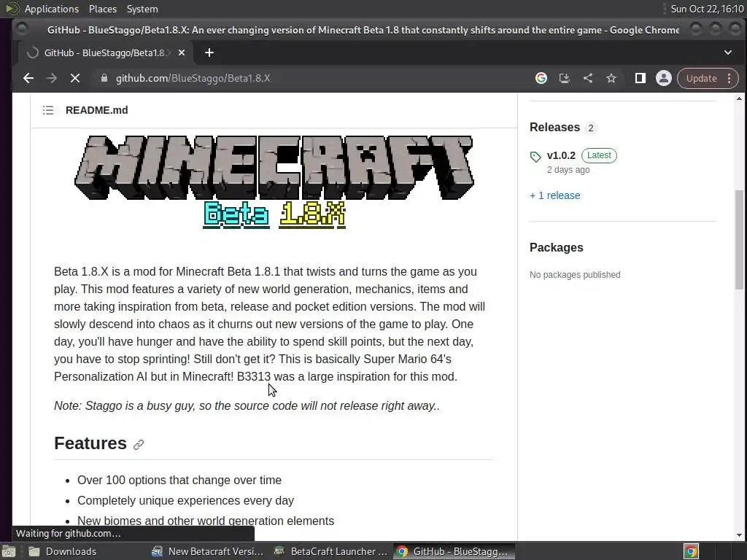Share this page via share icon
This screenshot has height=560, width=747.
[588, 78]
